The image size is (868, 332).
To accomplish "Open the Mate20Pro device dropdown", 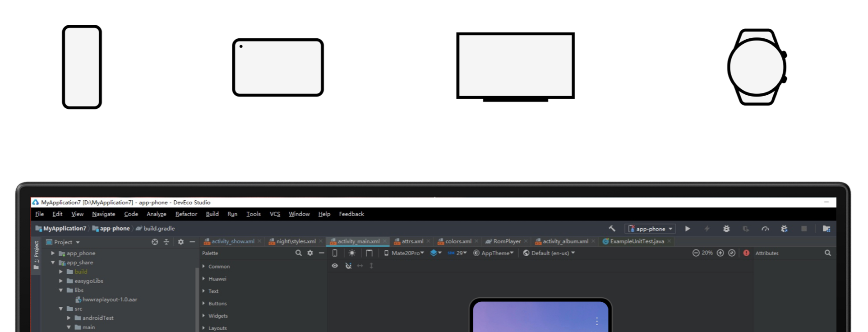I will pyautogui.click(x=404, y=253).
